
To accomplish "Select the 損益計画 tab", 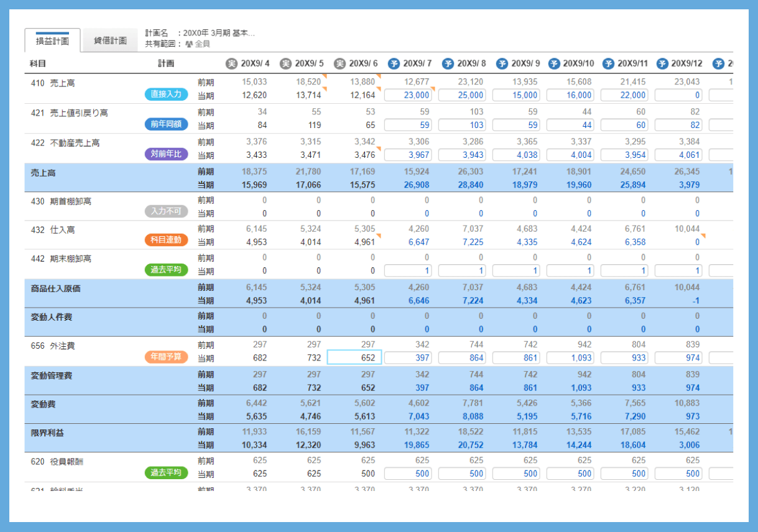I will [x=52, y=41].
